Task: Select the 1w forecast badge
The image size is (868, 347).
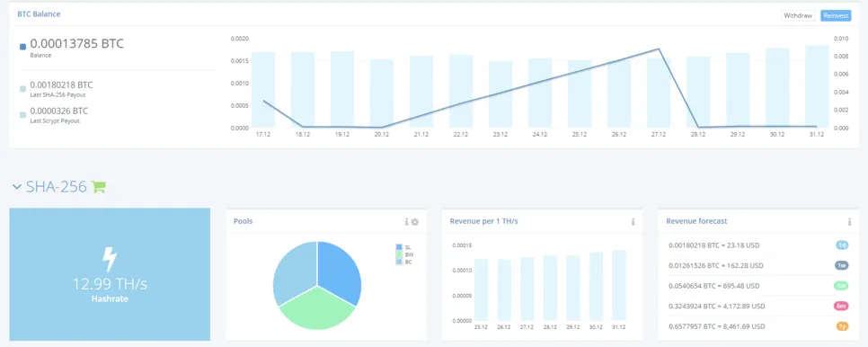Action: (842, 265)
